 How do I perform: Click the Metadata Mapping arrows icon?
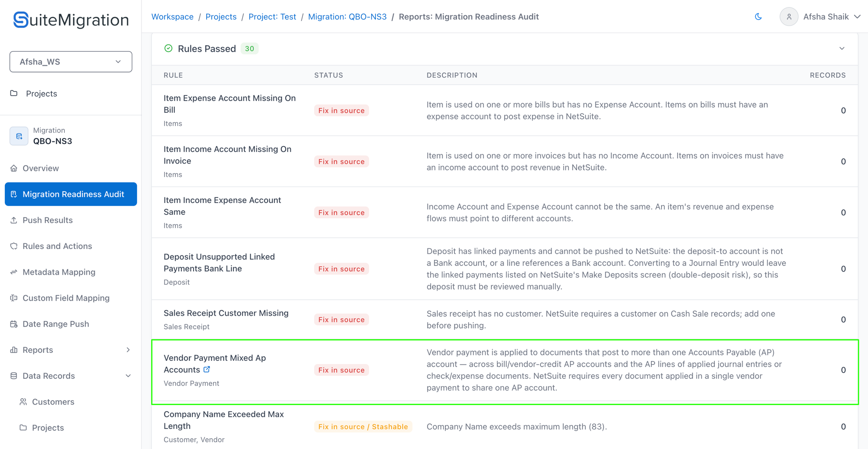coord(14,272)
